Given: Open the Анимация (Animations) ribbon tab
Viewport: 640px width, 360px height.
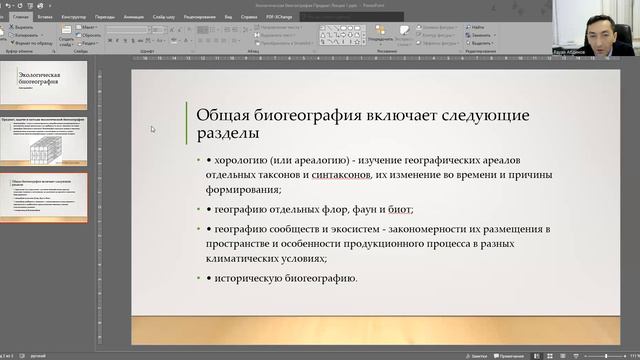Looking at the screenshot, I should pyautogui.click(x=133, y=17).
